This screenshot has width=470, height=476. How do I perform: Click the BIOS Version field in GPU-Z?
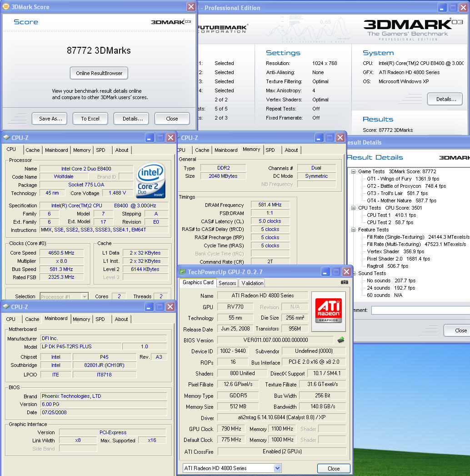pyautogui.click(x=275, y=340)
